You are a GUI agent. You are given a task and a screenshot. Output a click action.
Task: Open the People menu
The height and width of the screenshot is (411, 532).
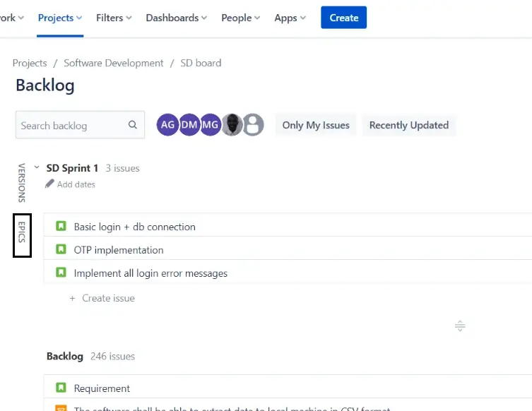click(240, 18)
